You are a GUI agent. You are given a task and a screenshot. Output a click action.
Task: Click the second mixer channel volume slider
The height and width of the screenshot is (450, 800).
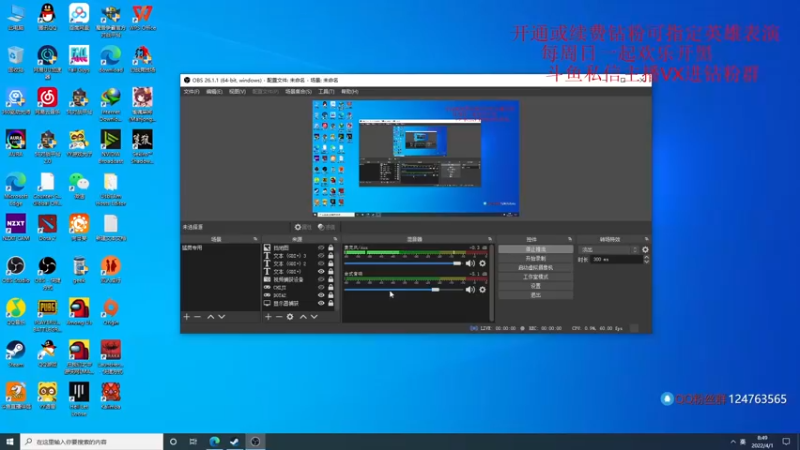403,290
